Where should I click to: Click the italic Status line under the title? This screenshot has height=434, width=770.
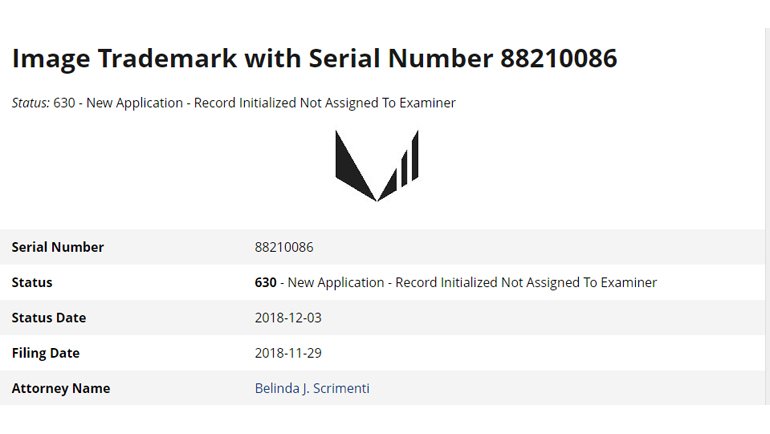[234, 103]
